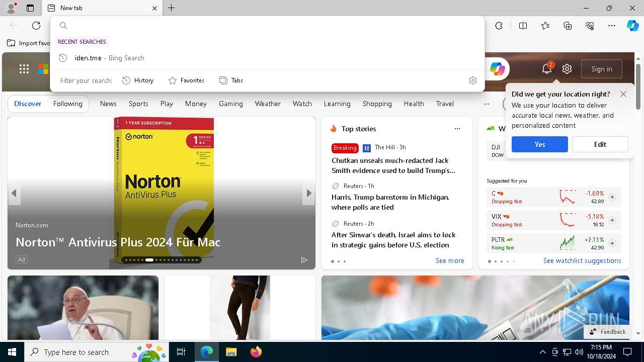Open the Shopping category

(377, 104)
